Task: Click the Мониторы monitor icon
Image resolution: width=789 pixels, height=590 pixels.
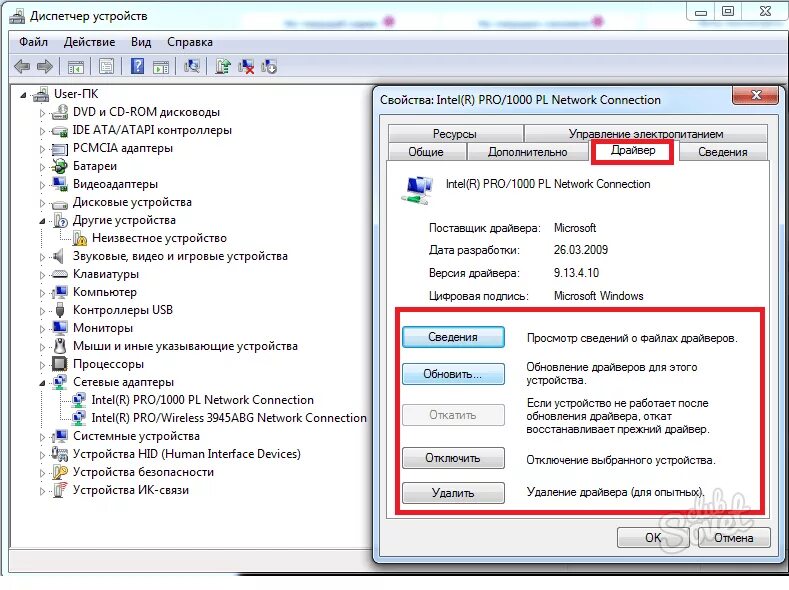Action: [x=60, y=328]
